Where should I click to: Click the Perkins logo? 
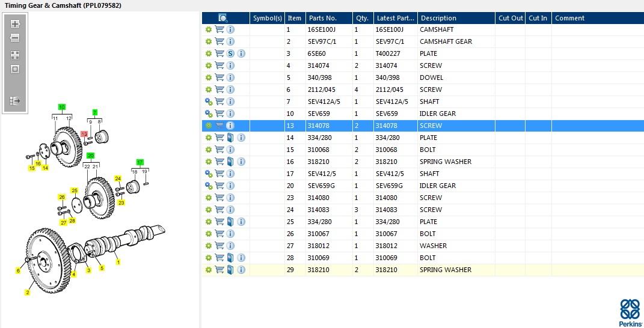click(630, 312)
